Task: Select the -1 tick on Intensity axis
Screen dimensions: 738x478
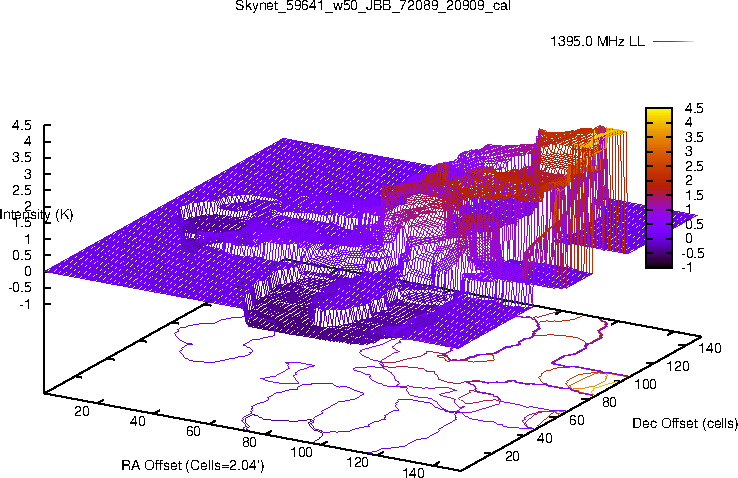Action: (x=25, y=304)
